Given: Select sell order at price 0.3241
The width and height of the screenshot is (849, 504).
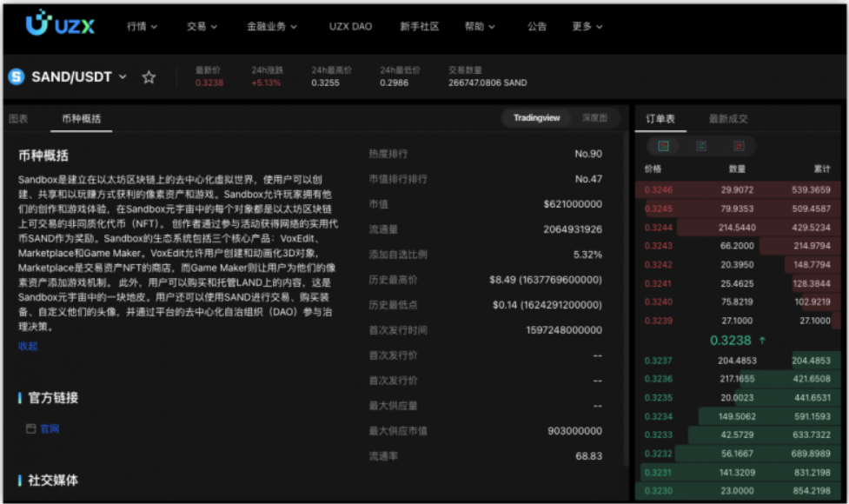Looking at the screenshot, I should [x=738, y=283].
